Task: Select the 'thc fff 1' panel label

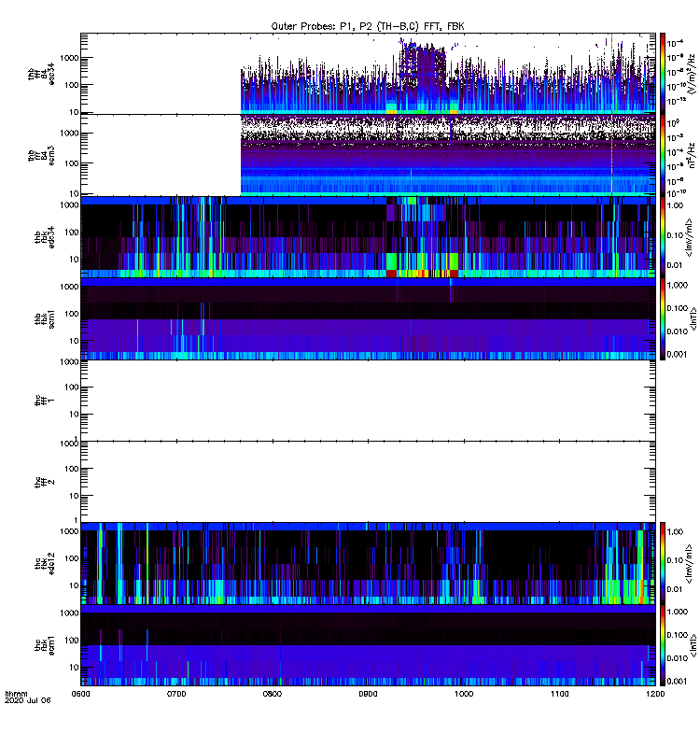Action: click(x=45, y=401)
